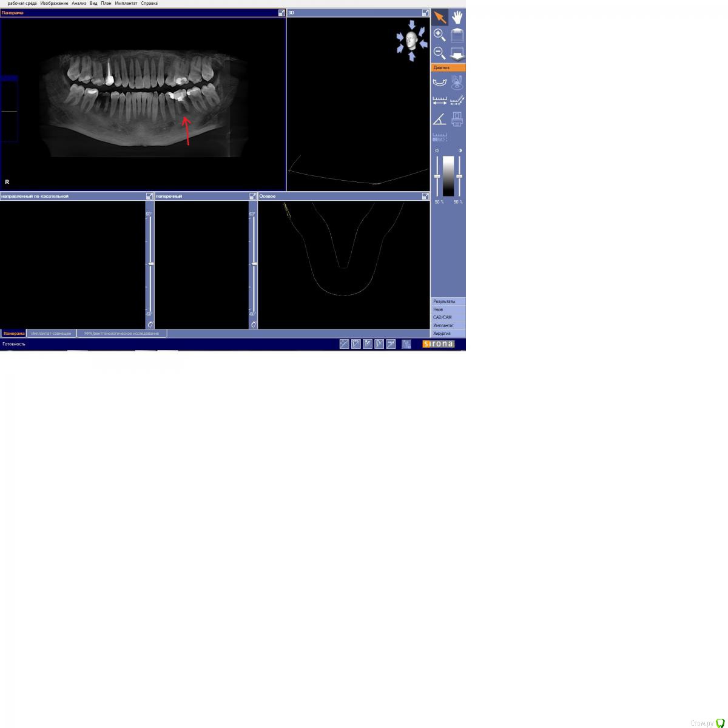Open the Анализ menu
The height and width of the screenshot is (728, 728).
pyautogui.click(x=79, y=4)
